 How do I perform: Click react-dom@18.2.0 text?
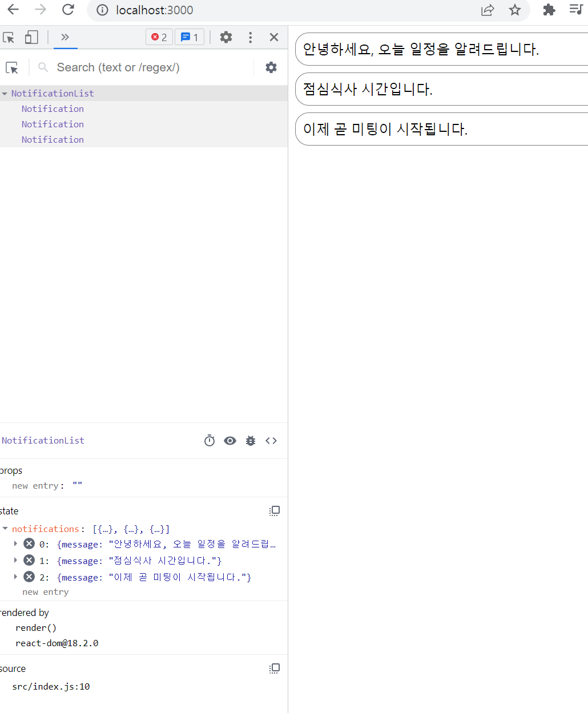point(57,643)
